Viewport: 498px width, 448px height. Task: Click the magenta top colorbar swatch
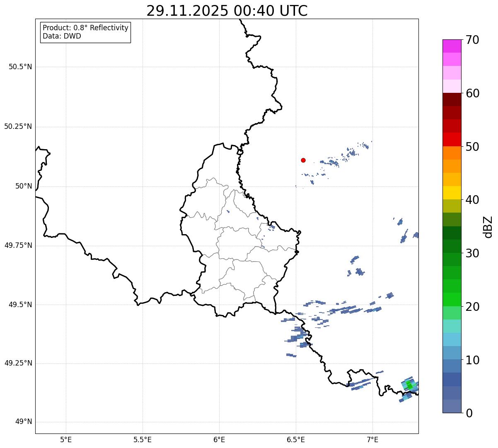click(452, 46)
